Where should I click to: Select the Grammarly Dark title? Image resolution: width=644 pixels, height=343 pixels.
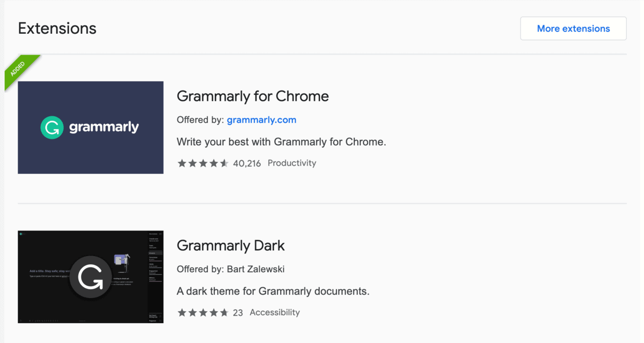[x=230, y=245]
